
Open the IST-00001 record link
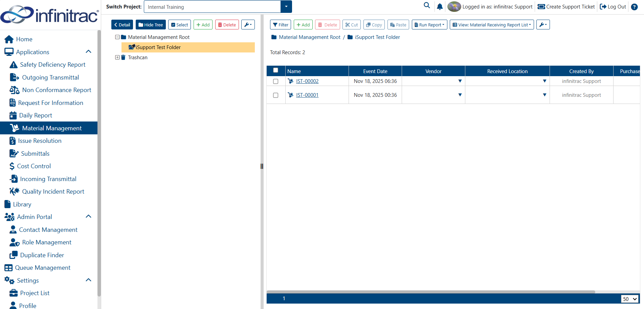(x=307, y=95)
